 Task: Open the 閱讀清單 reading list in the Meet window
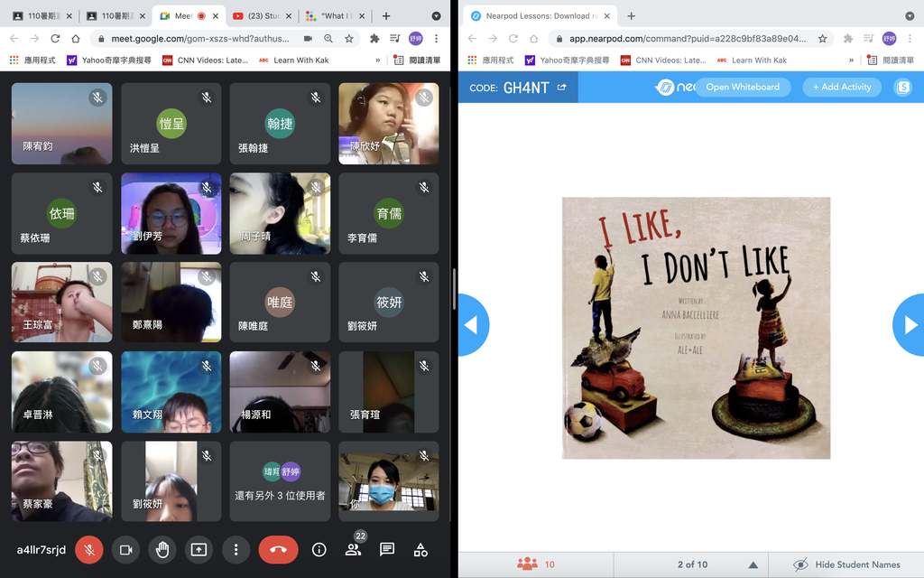(417, 61)
